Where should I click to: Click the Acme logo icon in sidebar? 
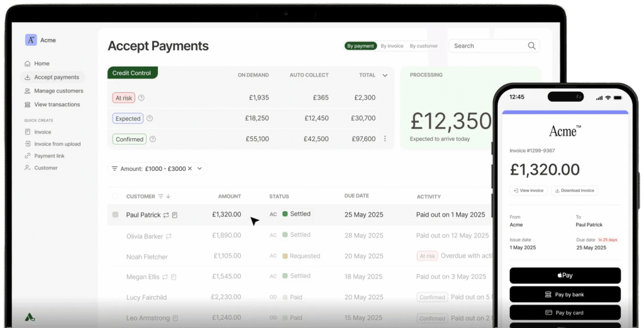(31, 40)
